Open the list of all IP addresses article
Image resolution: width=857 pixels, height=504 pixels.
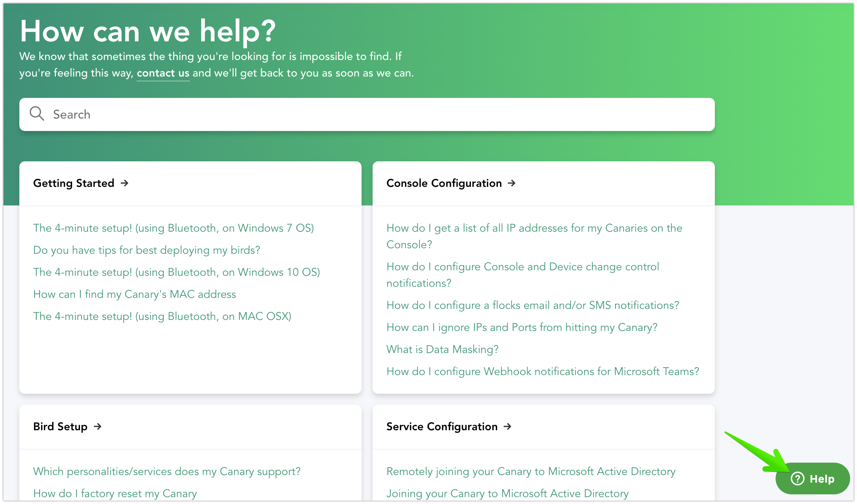[534, 236]
